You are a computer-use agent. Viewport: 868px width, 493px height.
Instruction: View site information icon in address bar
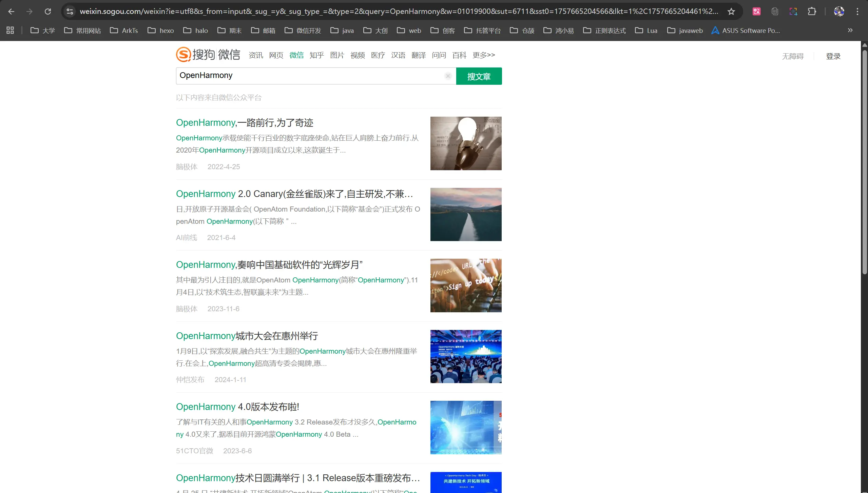(70, 12)
